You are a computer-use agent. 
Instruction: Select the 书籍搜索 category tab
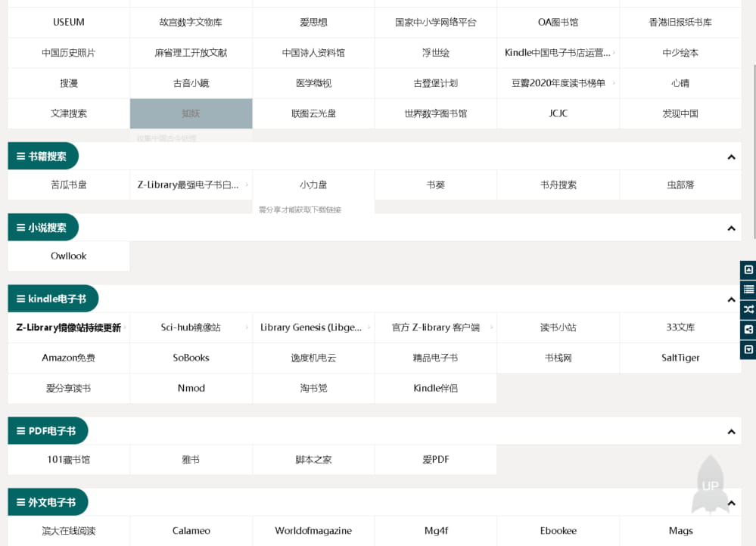click(43, 156)
